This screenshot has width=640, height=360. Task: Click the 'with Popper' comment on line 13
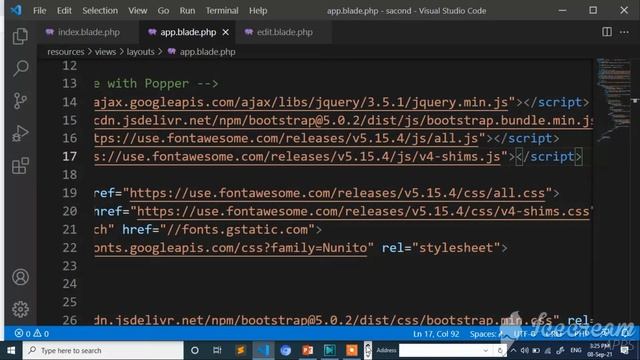pyautogui.click(x=148, y=83)
